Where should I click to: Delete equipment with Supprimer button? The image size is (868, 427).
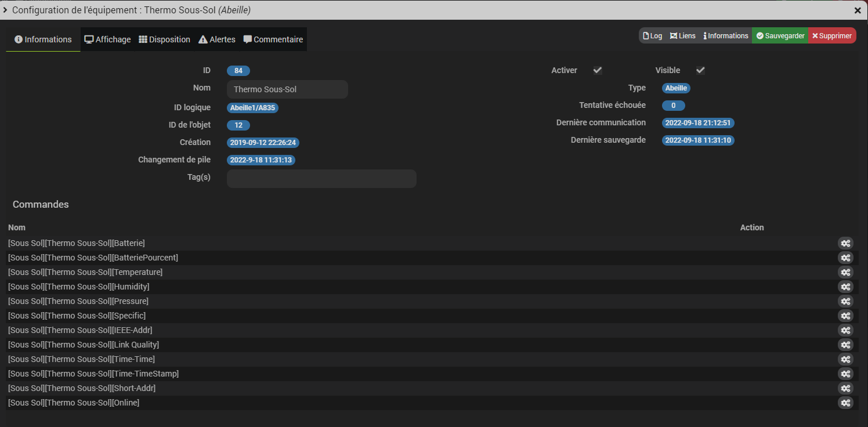832,35
